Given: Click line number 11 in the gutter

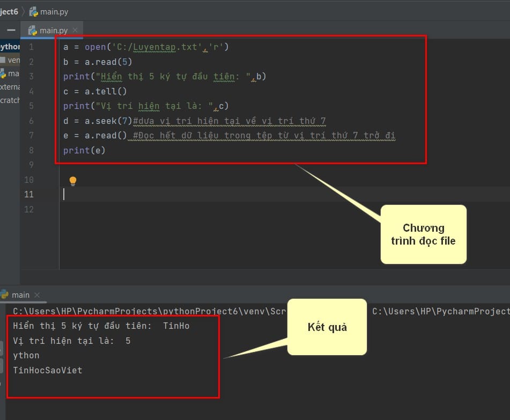Looking at the screenshot, I should [x=29, y=195].
